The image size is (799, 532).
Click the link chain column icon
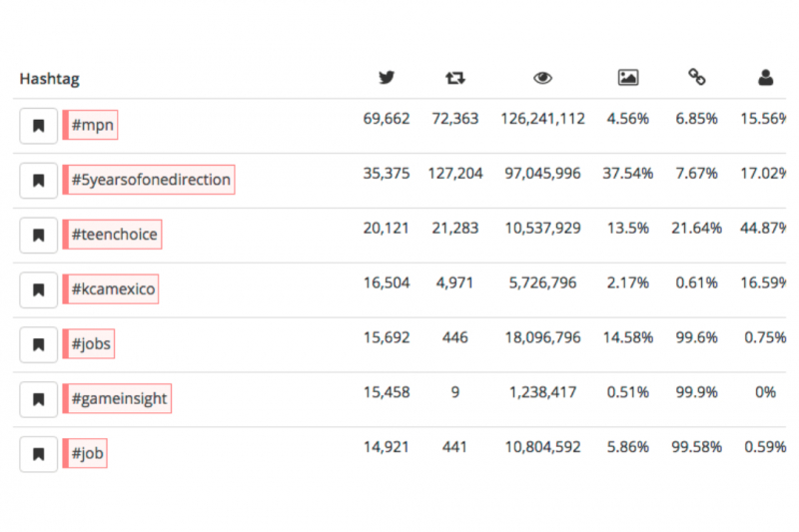point(696,77)
